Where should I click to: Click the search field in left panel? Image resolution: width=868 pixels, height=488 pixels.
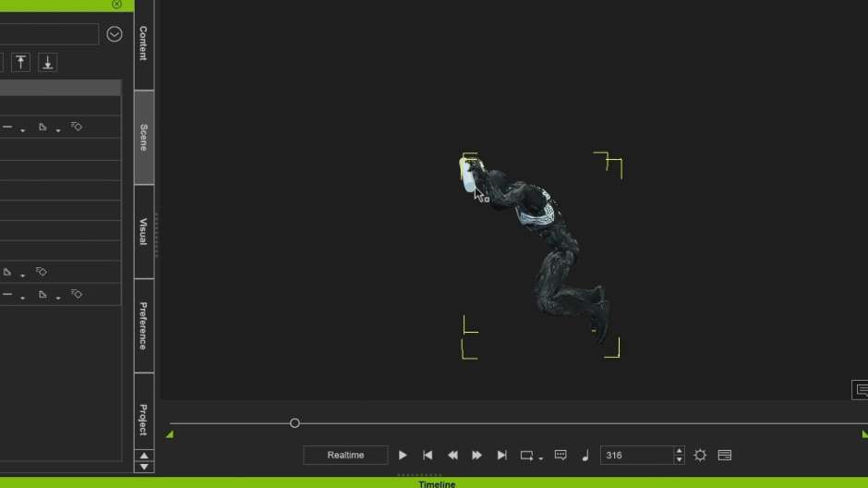[49, 34]
